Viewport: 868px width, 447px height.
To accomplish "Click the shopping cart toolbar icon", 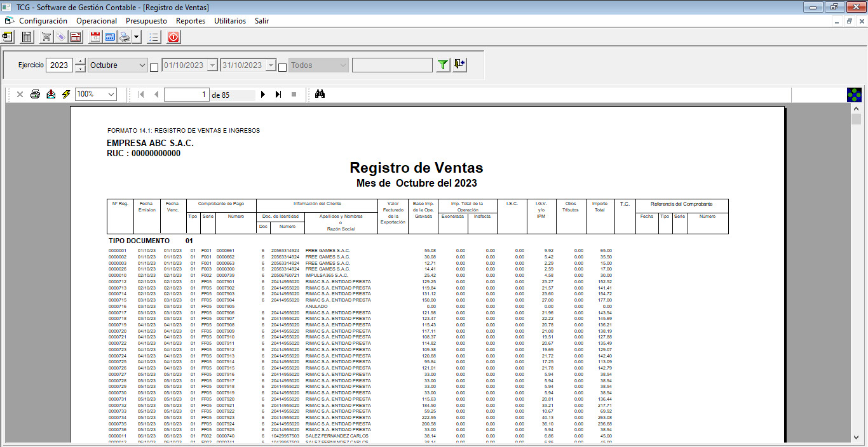I will click(x=46, y=37).
